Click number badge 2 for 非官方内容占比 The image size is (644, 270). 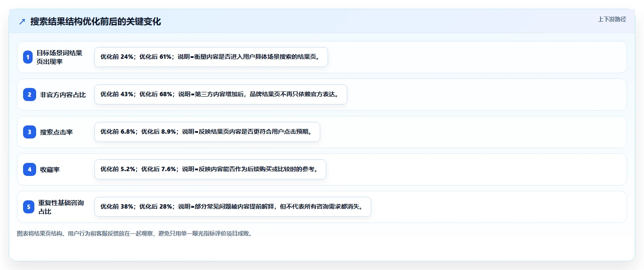pyautogui.click(x=30, y=94)
